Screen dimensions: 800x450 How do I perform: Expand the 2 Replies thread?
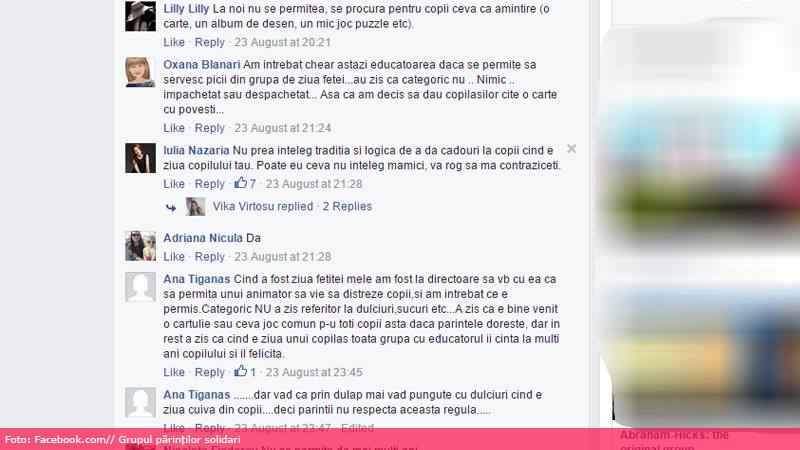(x=347, y=206)
